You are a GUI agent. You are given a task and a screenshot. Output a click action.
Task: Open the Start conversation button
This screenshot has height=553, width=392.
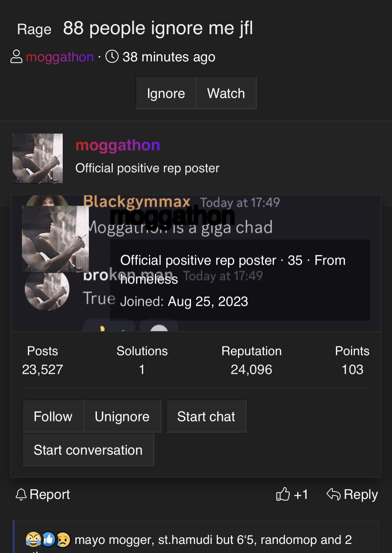[x=88, y=450]
